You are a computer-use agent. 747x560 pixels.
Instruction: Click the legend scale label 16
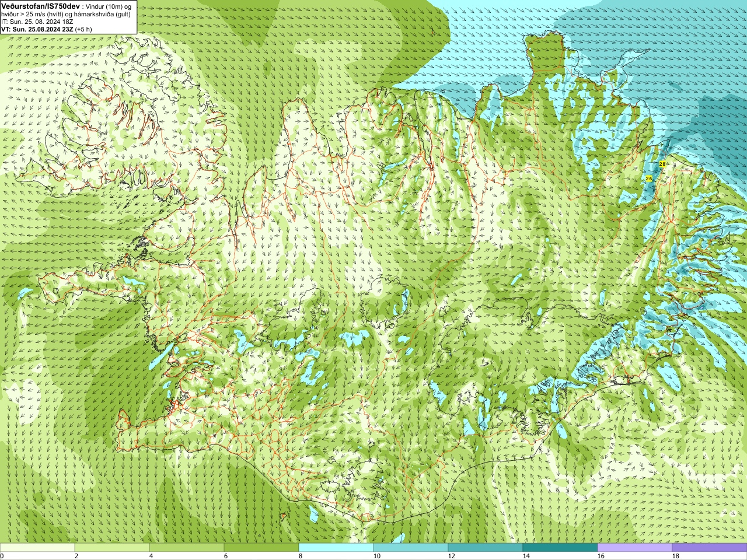coord(601,556)
